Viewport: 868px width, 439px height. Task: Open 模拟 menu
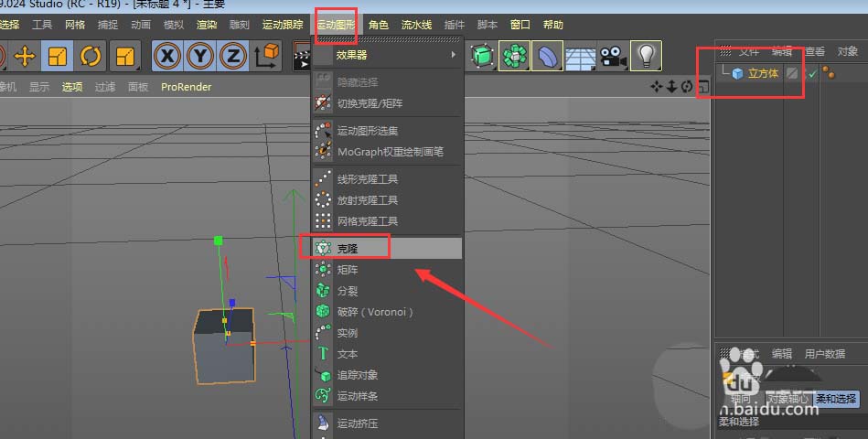tap(174, 25)
